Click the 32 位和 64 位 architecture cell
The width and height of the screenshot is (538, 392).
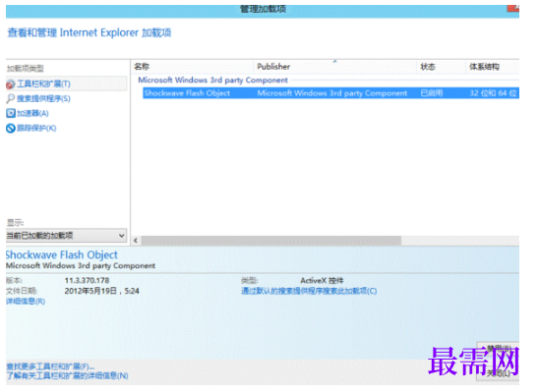point(493,93)
